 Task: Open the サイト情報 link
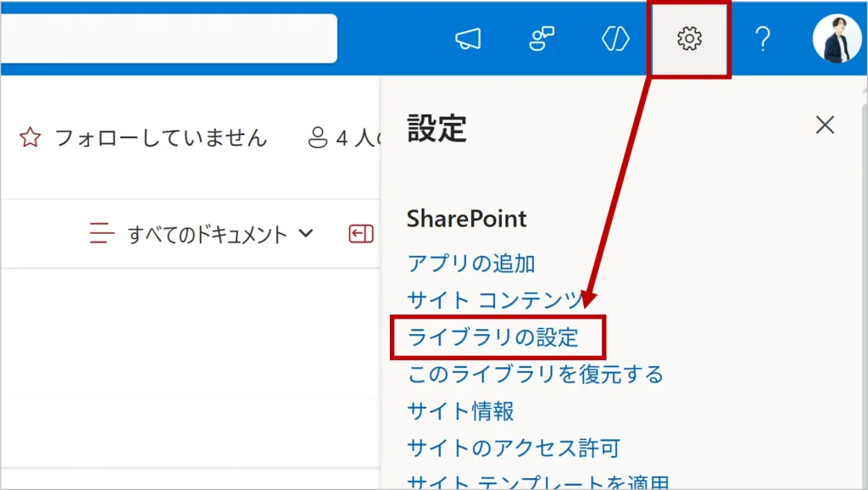coord(460,411)
